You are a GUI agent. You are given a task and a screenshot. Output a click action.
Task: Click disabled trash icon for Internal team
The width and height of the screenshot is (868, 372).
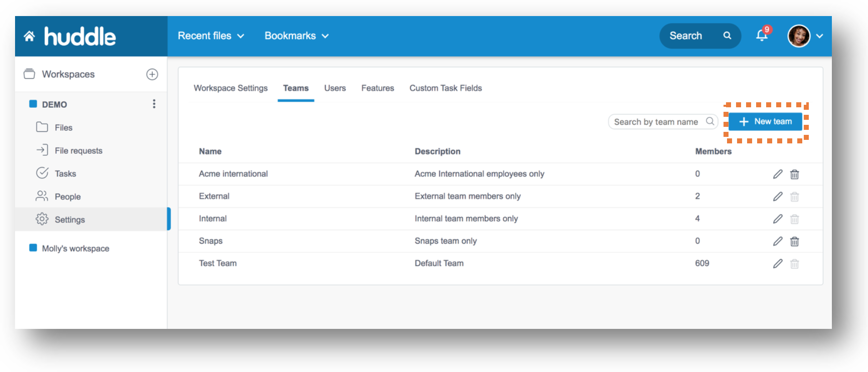pos(795,219)
